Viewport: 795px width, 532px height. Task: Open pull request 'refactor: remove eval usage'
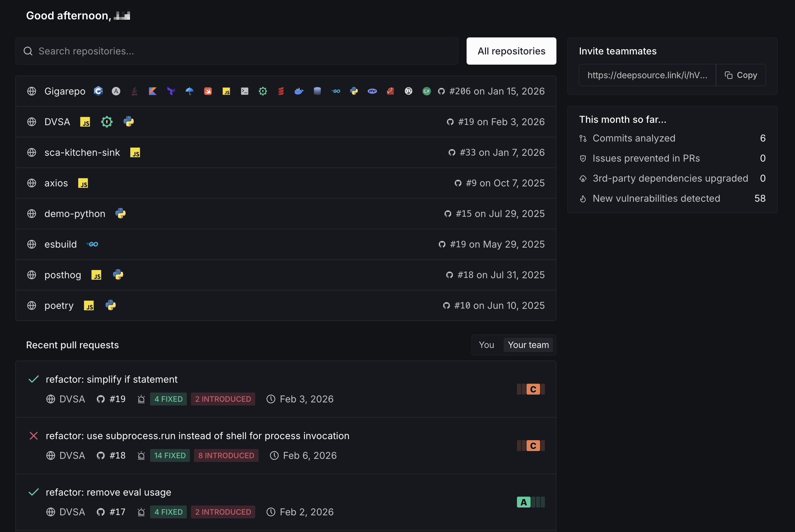coord(108,492)
